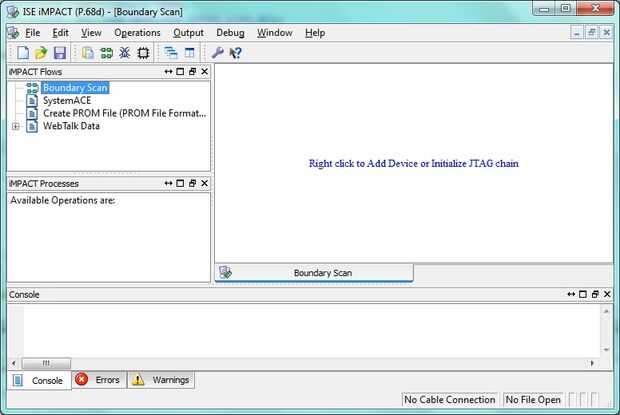Close the iMPACT Flows panel
Viewport: 620px width, 415px height.
coord(204,72)
